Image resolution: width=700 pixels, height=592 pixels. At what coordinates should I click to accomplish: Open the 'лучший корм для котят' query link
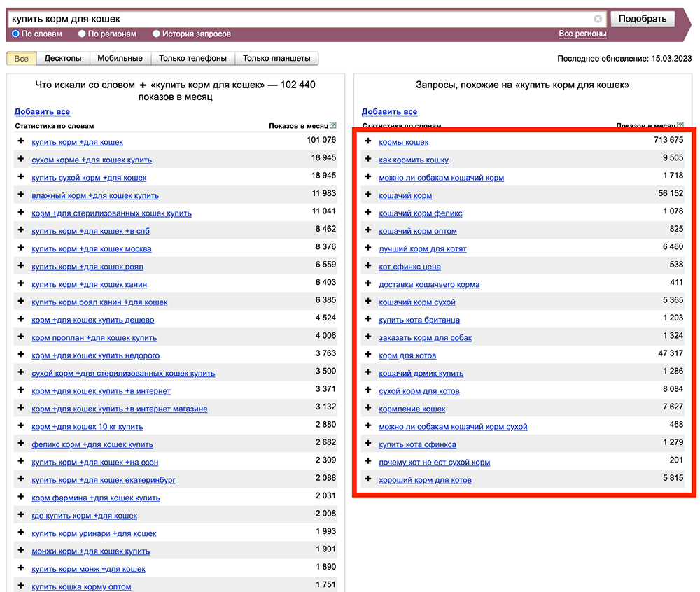click(x=422, y=248)
